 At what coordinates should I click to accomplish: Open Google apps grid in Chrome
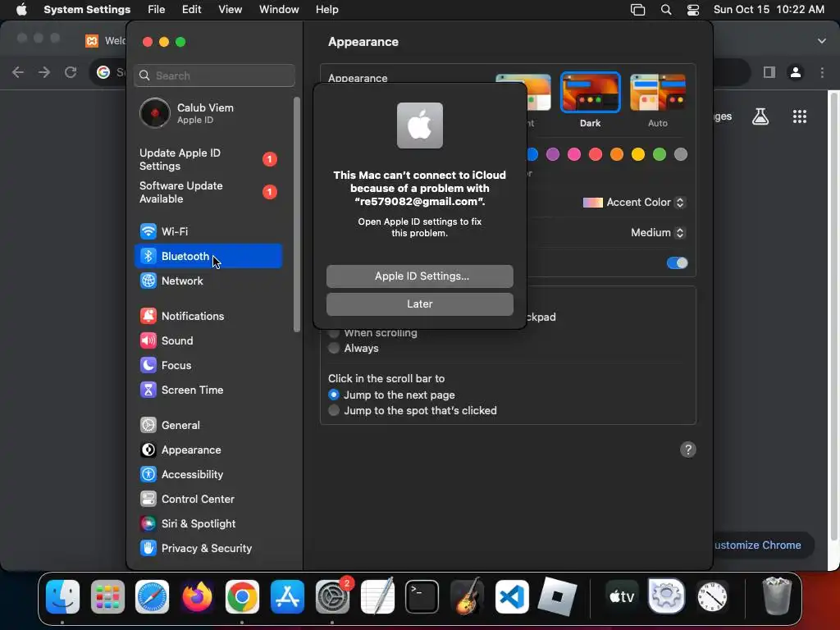click(799, 116)
